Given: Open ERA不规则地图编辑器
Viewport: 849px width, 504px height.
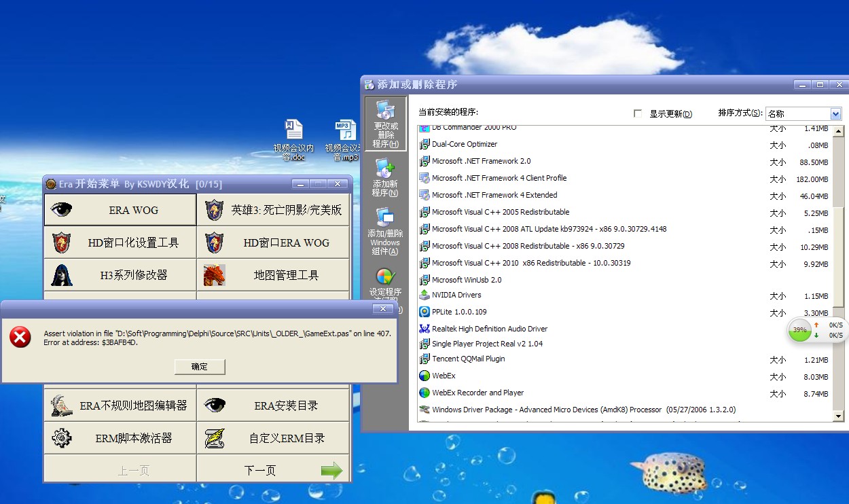Looking at the screenshot, I should pos(120,406).
